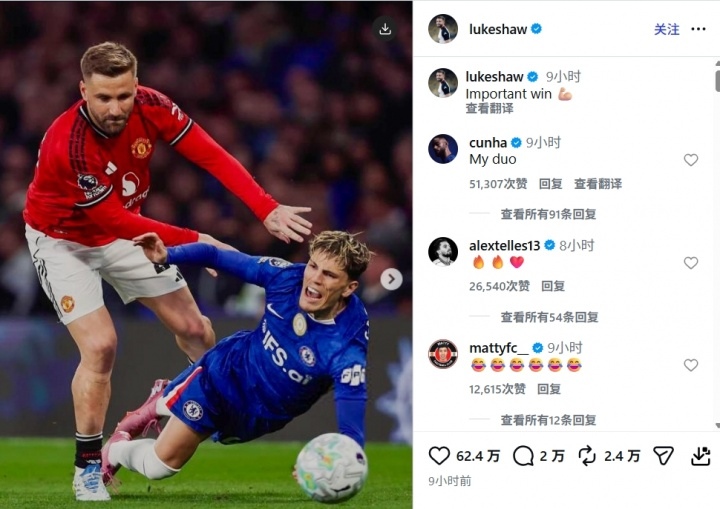Expand all 12 replies under mattyfc__'s comment
Screen dimensions: 720x509
click(x=548, y=420)
